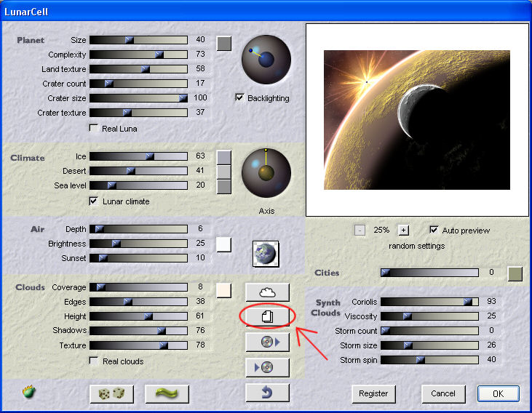Click the light direction sphere control

pos(266,60)
